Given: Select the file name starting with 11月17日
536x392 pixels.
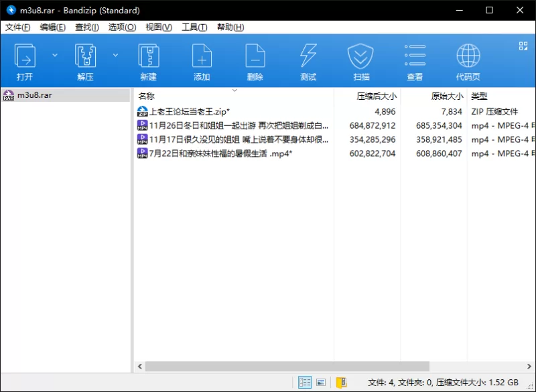Looking at the screenshot, I should point(239,139).
